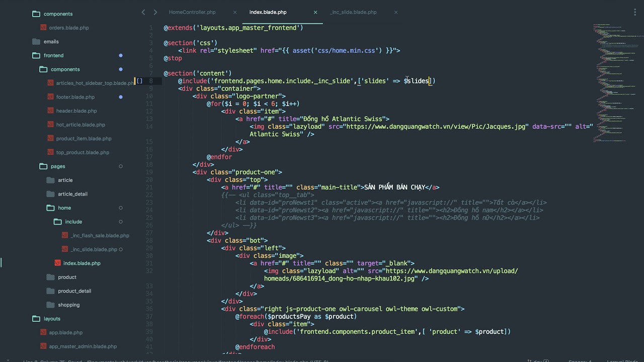
Task: Click header.blade.php file icon
Action: [51, 111]
